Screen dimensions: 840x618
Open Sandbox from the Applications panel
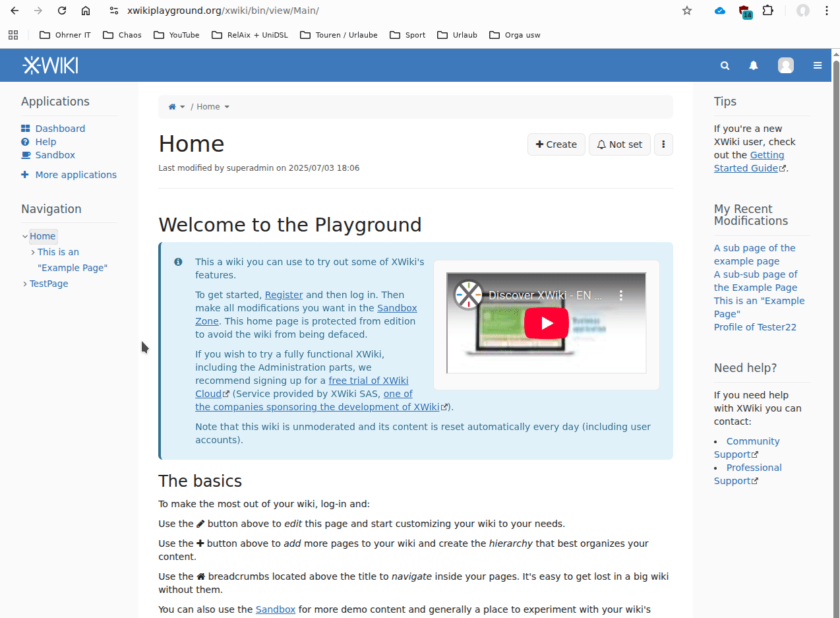tap(55, 155)
